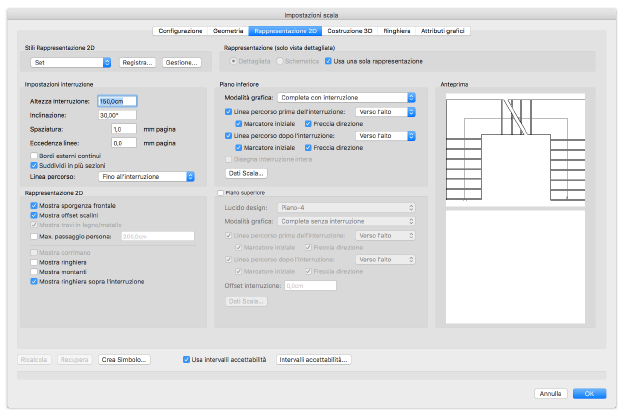Go to the Costruzione 3D tab

coord(350,31)
